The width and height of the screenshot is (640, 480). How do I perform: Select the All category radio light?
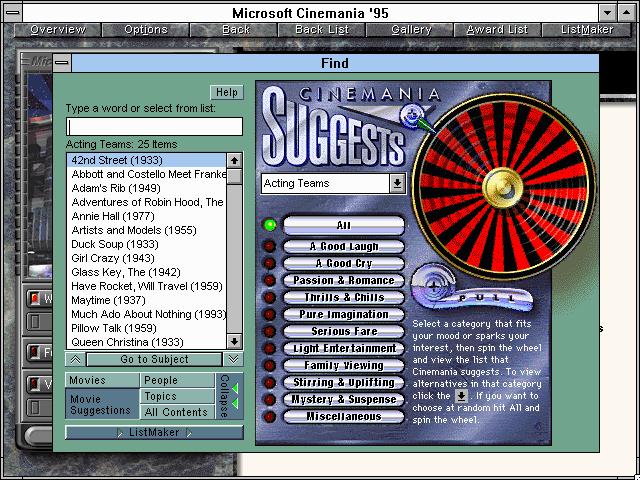(x=270, y=225)
